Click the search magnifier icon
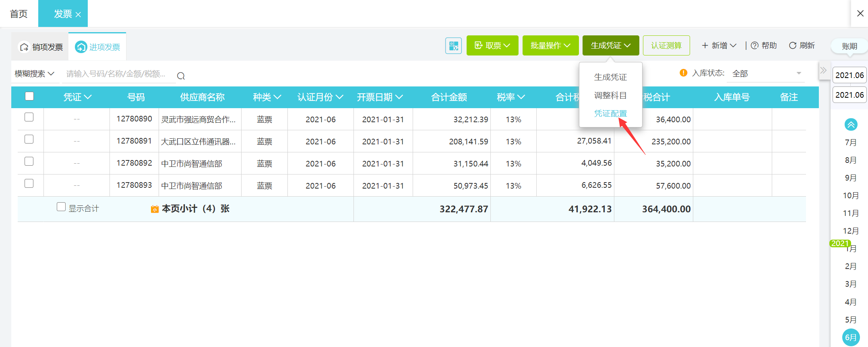Screen dimensions: 868x347 (181, 76)
